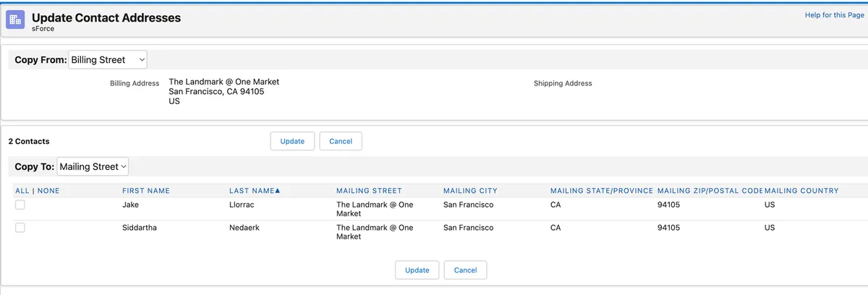868x295 pixels.
Task: Deselect contacts via None link
Action: pyautogui.click(x=48, y=191)
